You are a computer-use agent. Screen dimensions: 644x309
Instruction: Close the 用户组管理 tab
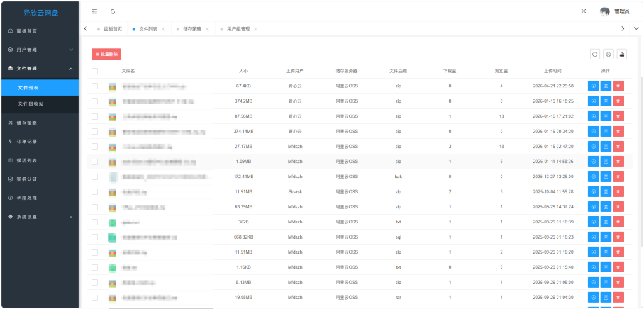click(x=255, y=29)
